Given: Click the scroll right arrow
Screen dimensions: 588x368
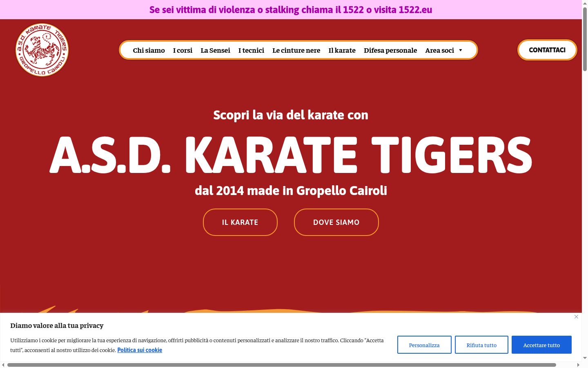Looking at the screenshot, I should [x=578, y=365].
